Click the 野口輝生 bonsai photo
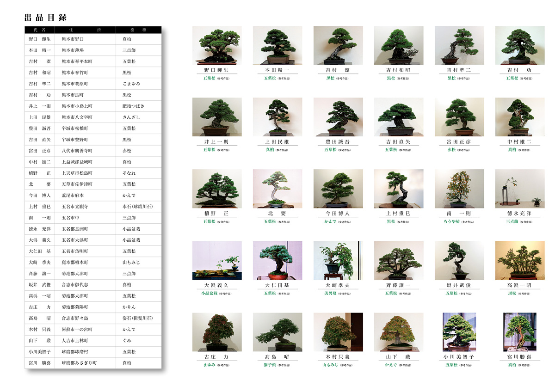Viewport: 555px width, 392px height. 217,45
